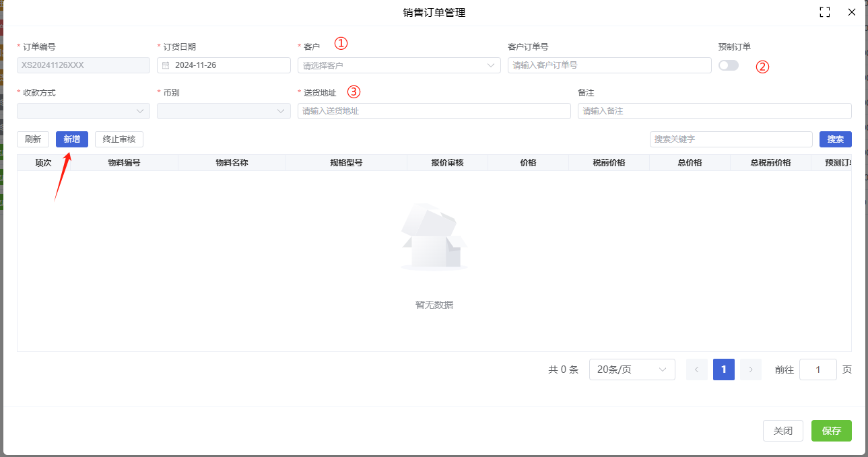868x457 pixels.
Task: Click the 总税前价格 column header
Action: tap(771, 163)
